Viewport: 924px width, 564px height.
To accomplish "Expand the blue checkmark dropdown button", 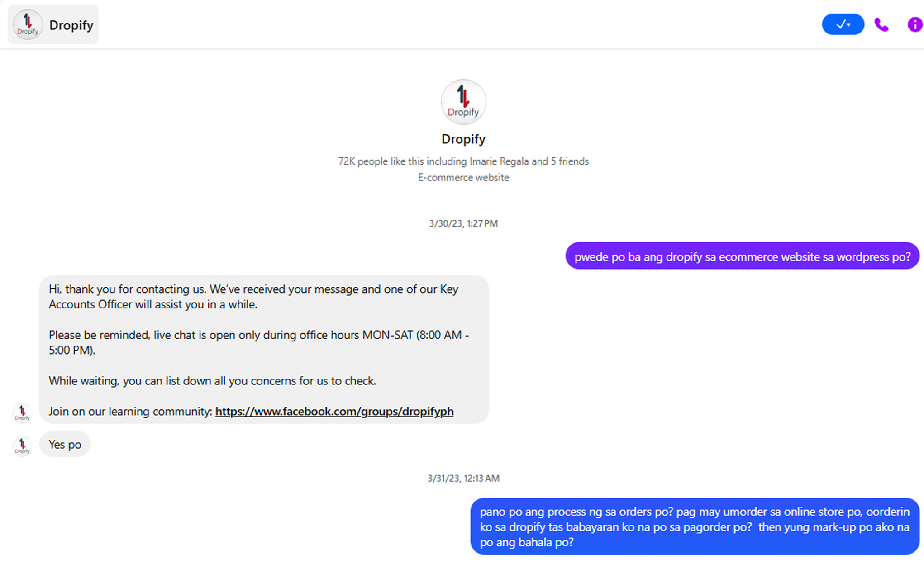I will click(x=843, y=24).
